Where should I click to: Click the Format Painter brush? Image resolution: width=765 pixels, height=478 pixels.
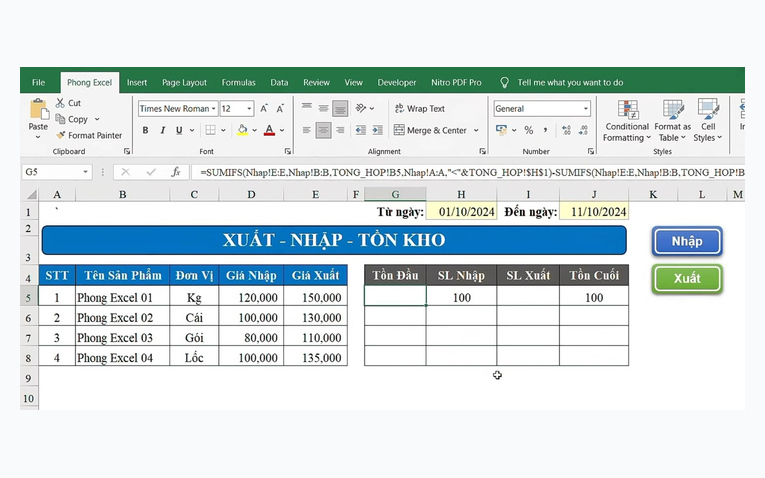[x=60, y=135]
